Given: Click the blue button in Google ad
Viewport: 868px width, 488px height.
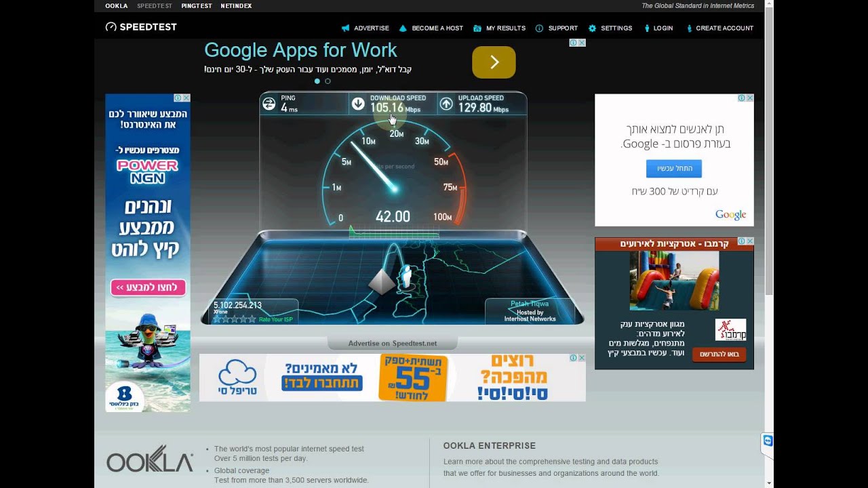Looking at the screenshot, I should (674, 169).
